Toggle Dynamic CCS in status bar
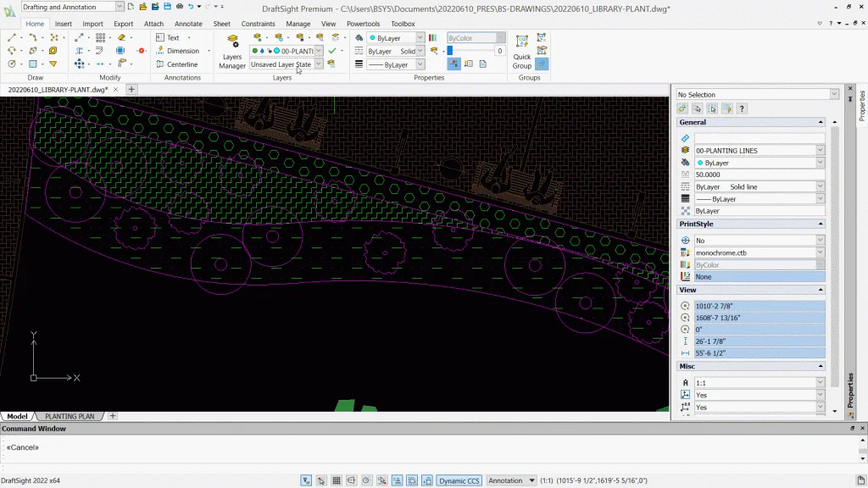868x488 pixels. (459, 480)
